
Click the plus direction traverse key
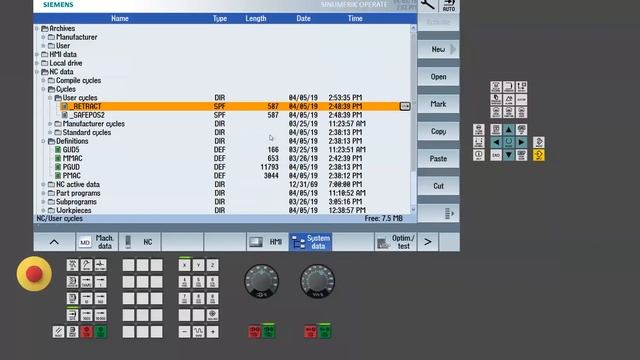click(x=212, y=331)
